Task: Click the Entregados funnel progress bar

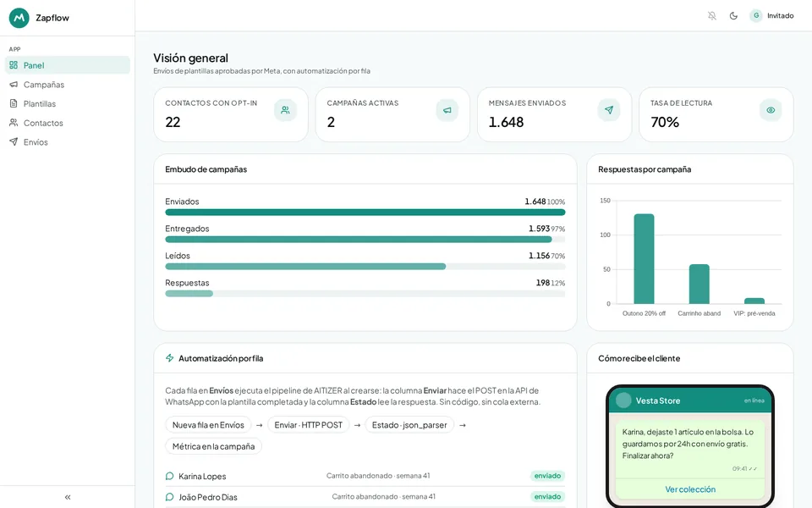Action: point(365,240)
